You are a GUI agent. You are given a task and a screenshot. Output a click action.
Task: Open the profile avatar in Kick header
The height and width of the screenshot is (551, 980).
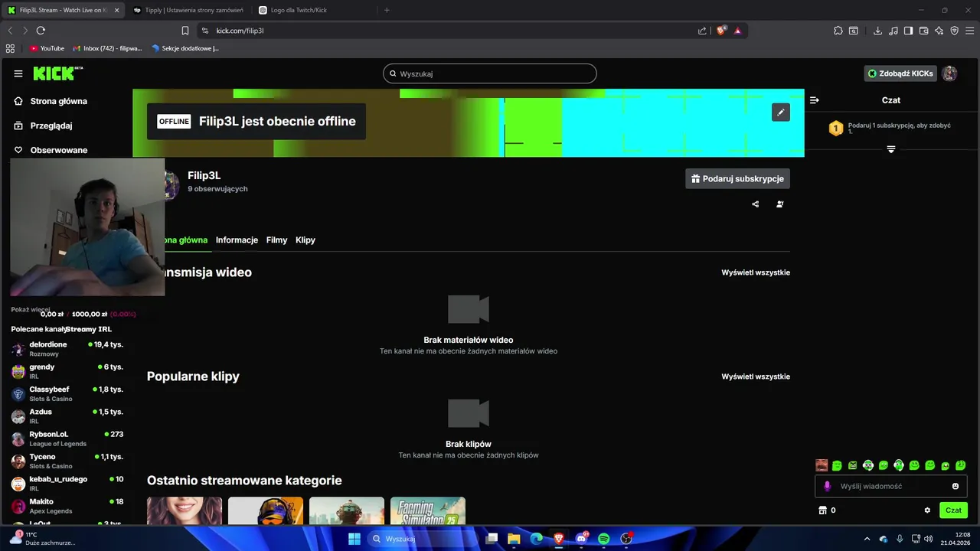949,73
